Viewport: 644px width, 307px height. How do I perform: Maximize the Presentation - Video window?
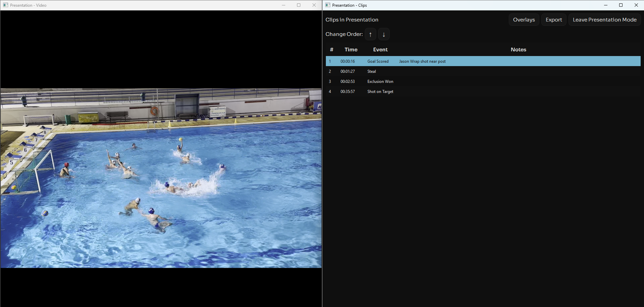[x=298, y=5]
